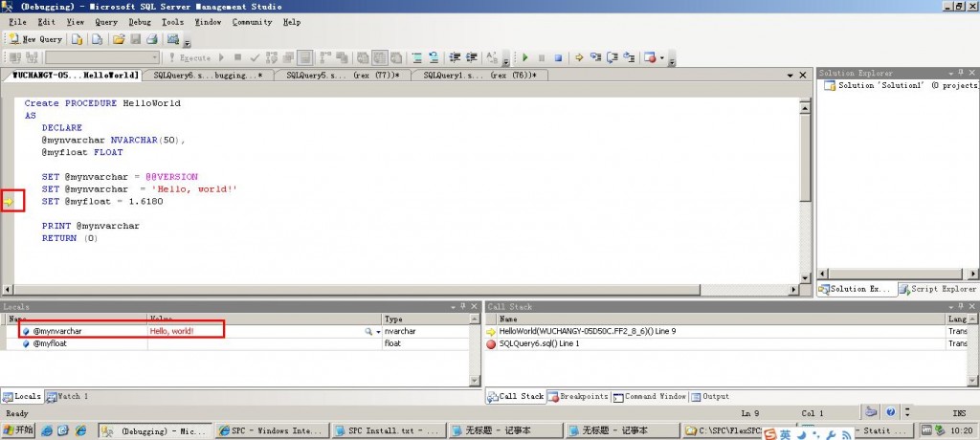
Task: Switch to the SQLQuery1 document tab
Action: point(479,76)
